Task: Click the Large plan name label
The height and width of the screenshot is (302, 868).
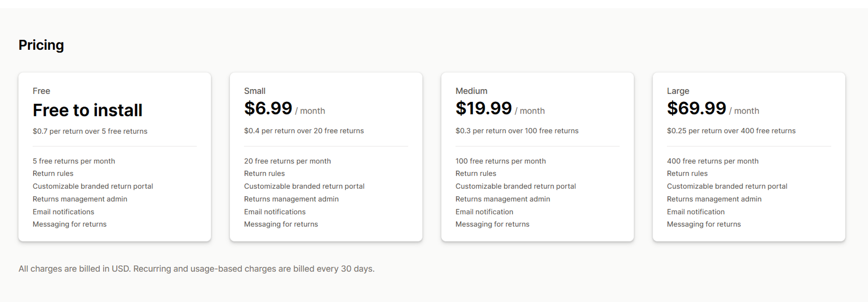Action: point(678,91)
